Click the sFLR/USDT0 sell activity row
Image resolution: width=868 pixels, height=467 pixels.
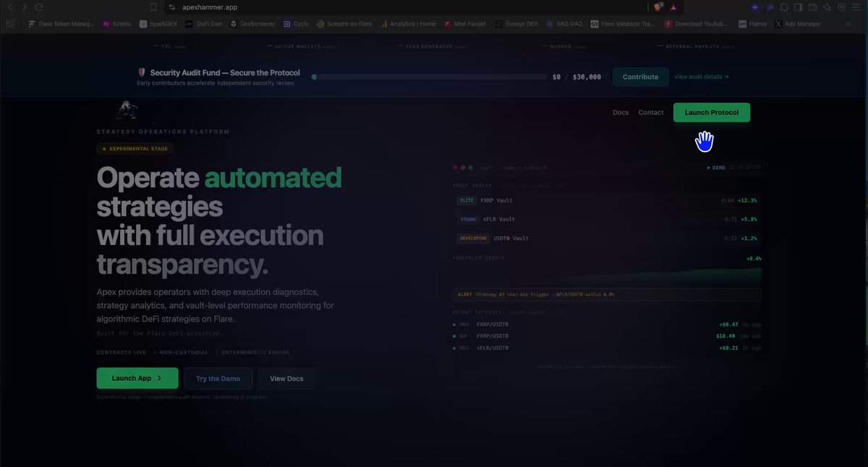(x=606, y=348)
